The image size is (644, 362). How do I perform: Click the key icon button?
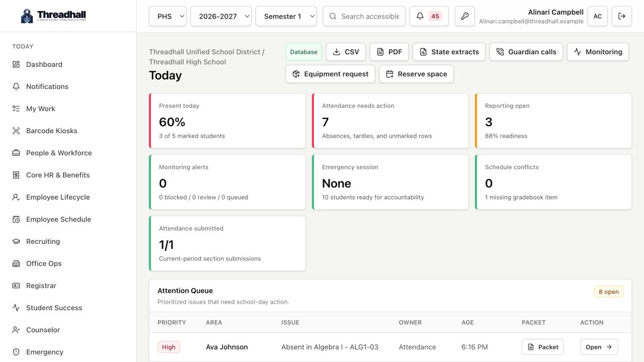click(x=465, y=16)
